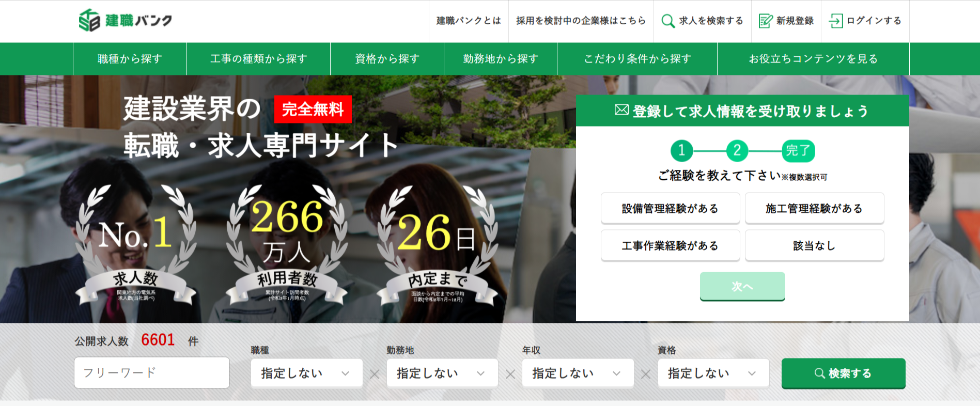The width and height of the screenshot is (980, 406).
Task: Open the 職種 dropdown
Action: point(306,373)
